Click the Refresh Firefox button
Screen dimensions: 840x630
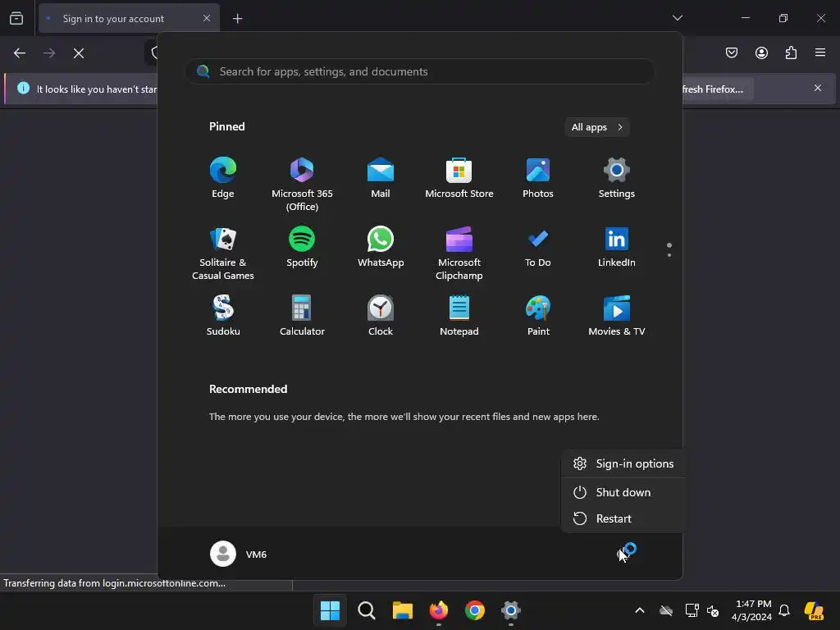click(x=717, y=89)
